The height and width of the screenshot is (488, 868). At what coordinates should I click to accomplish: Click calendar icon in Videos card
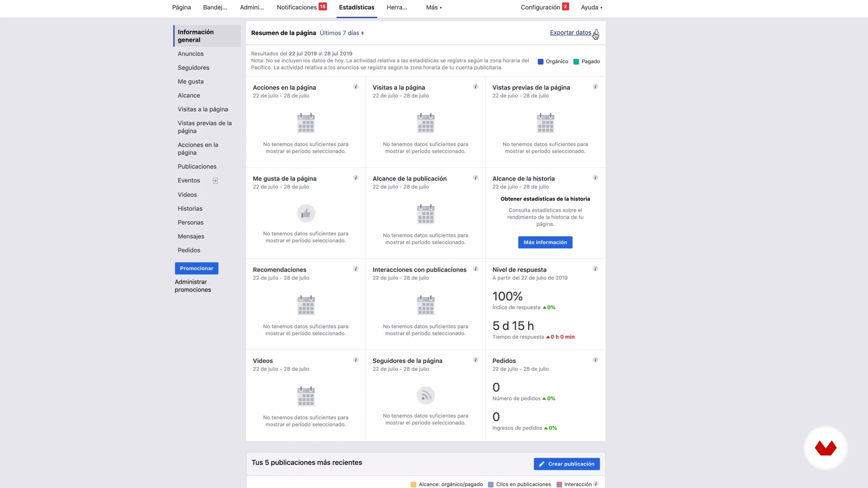[x=306, y=396]
